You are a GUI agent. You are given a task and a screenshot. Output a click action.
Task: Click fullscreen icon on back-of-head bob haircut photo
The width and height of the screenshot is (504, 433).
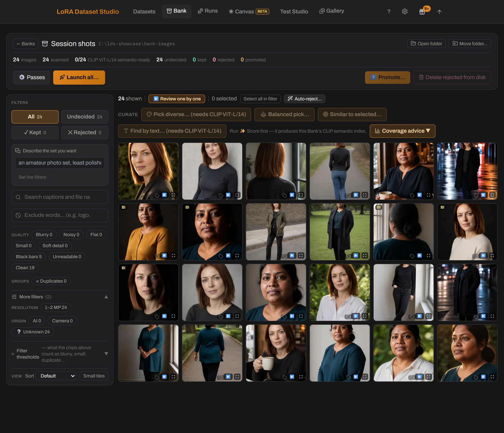(x=301, y=195)
